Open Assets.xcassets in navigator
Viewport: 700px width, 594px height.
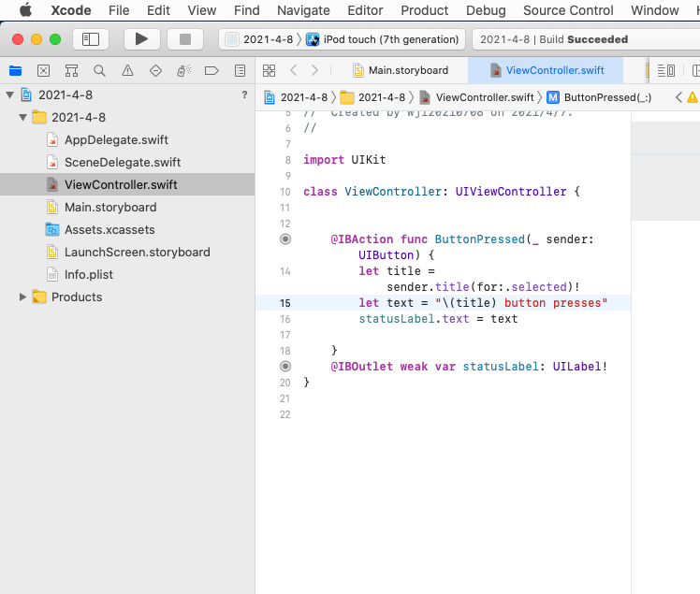(x=109, y=229)
